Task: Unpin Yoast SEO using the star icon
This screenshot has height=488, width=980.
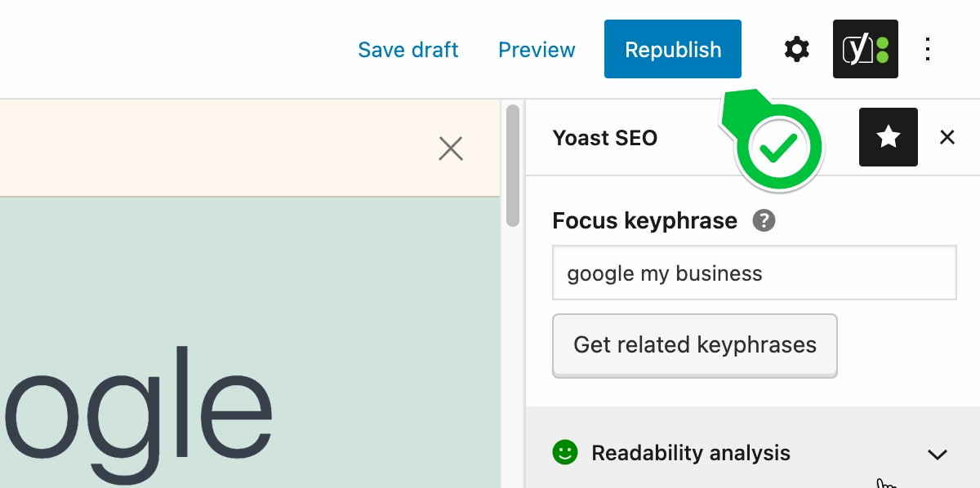Action: tap(888, 137)
